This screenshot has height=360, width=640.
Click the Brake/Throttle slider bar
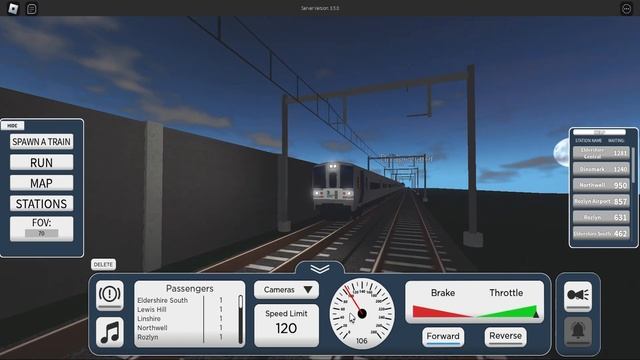(x=475, y=311)
